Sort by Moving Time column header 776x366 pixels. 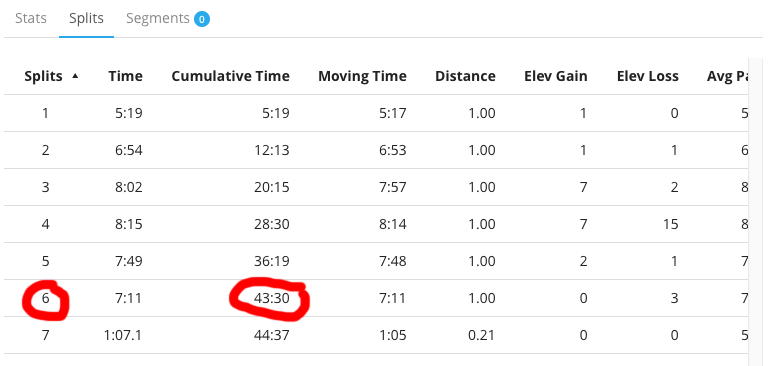362,76
